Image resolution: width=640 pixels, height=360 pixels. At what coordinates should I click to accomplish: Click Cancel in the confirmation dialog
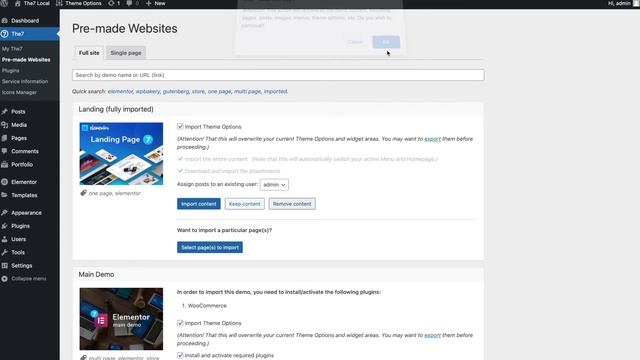click(355, 42)
